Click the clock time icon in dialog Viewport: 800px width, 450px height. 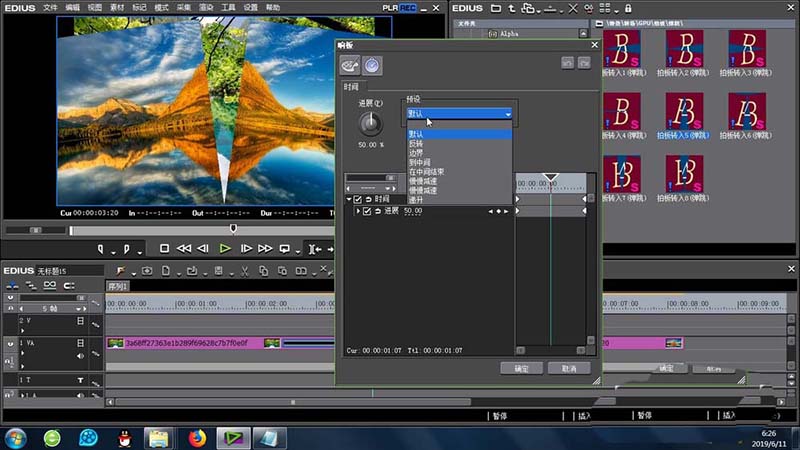(372, 65)
